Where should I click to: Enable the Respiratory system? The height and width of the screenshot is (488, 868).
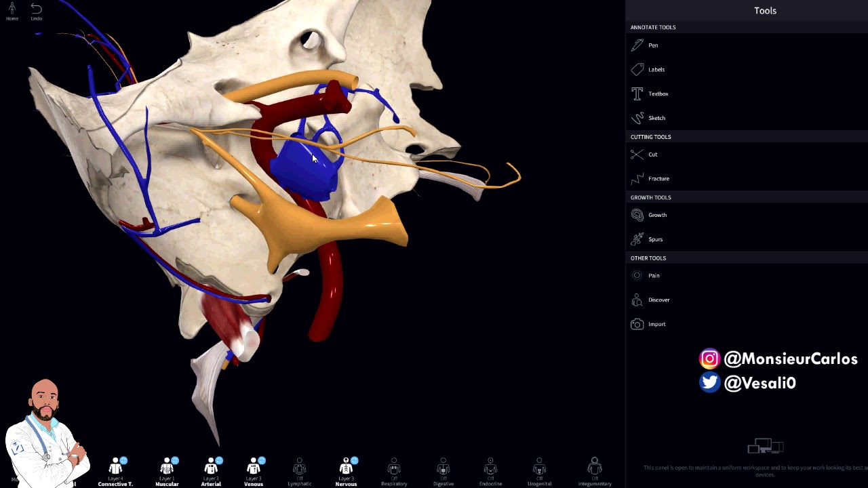click(394, 472)
